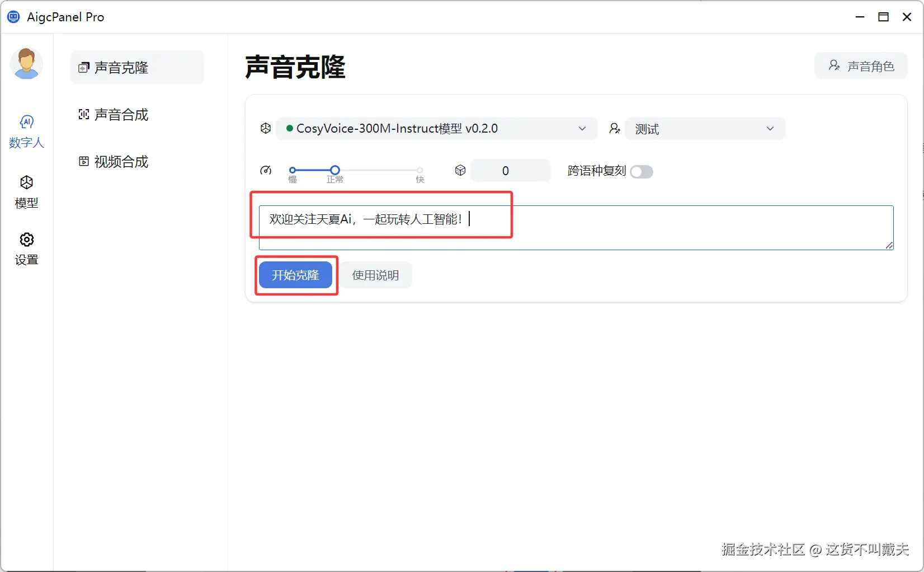
Task: Click the 开始克隆 button
Action: tap(295, 275)
